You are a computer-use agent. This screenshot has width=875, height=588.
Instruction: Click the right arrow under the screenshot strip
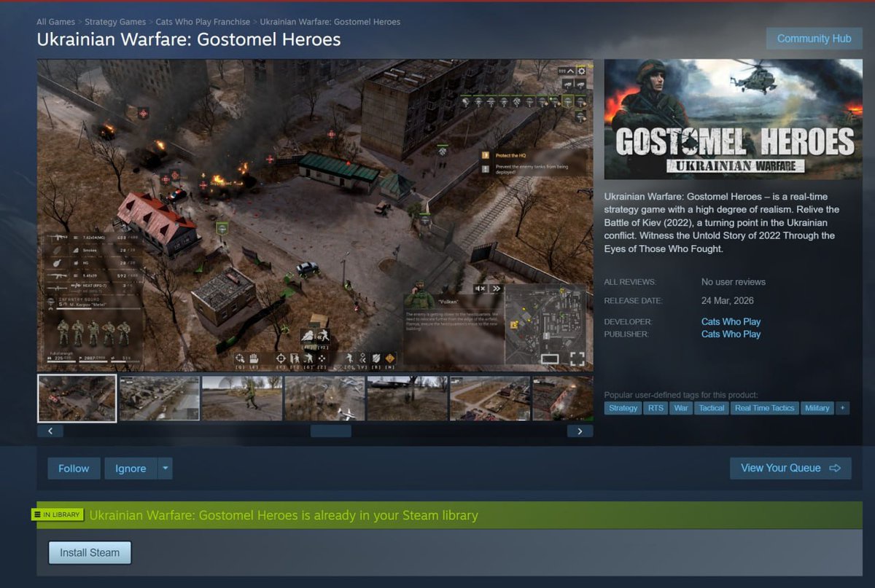580,431
